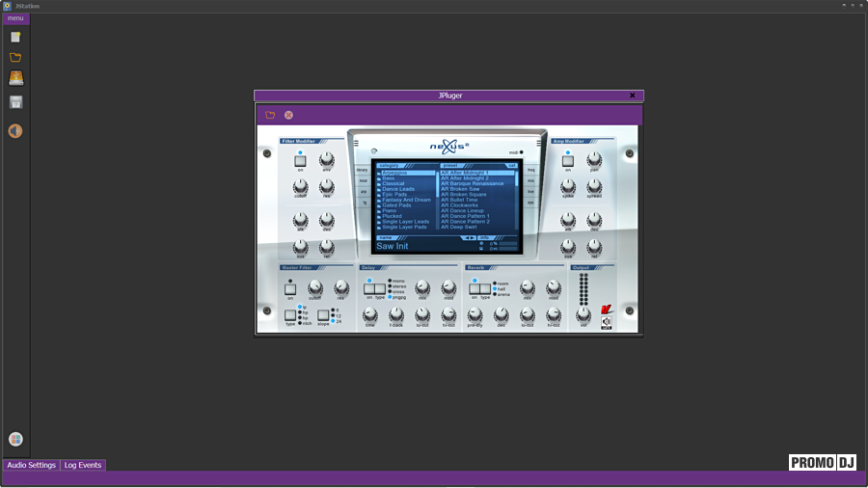Select preset AR Clockworks
Screen dimensions: 868x488
(x=459, y=205)
